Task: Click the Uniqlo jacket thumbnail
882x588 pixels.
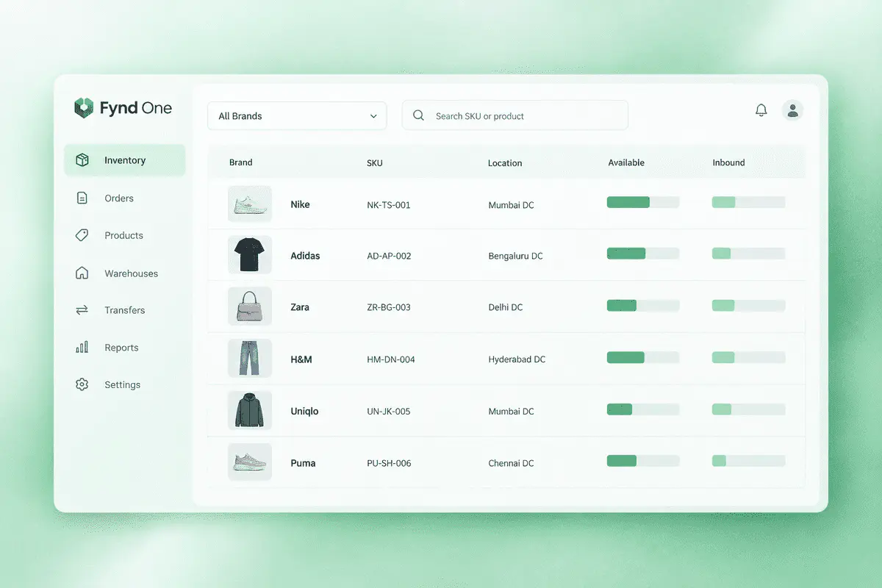Action: click(250, 411)
